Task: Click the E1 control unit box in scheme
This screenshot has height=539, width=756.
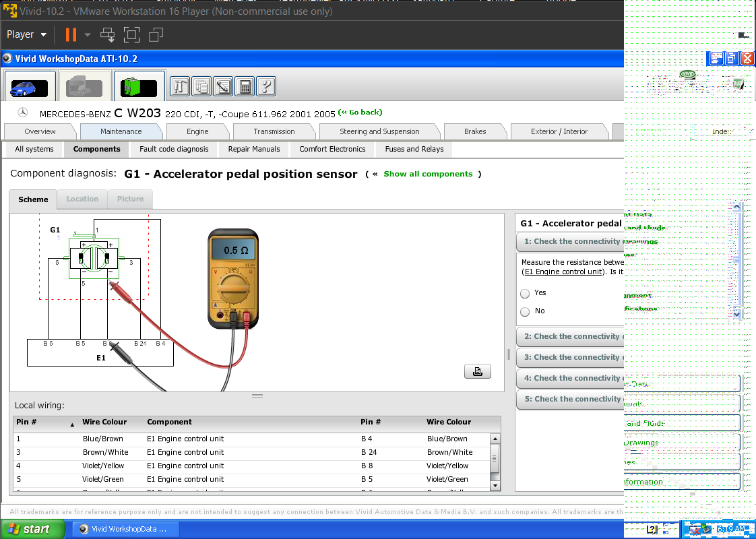Action: click(100, 353)
